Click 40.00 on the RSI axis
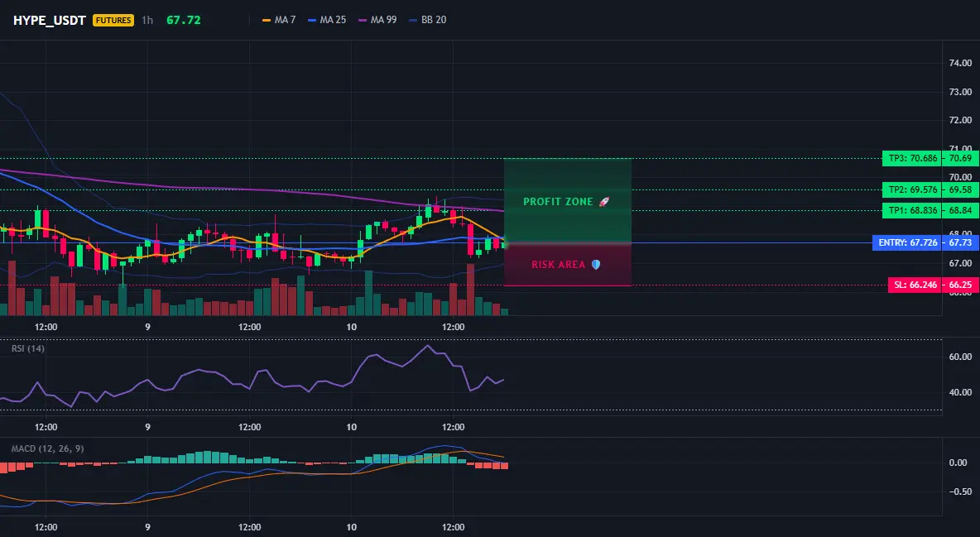980x537 pixels. 961,392
